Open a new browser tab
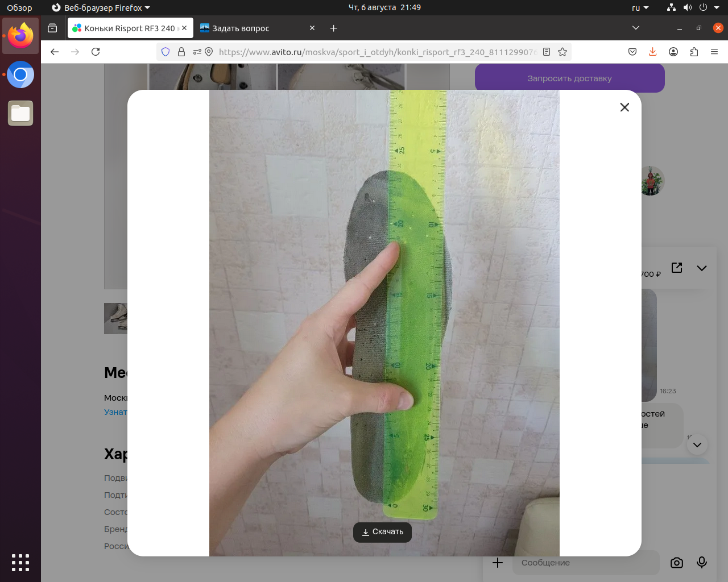Viewport: 728px width, 582px height. point(334,28)
